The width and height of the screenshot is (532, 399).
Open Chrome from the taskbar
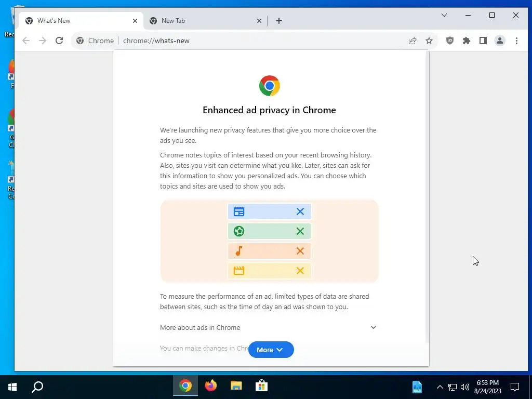coord(185,386)
